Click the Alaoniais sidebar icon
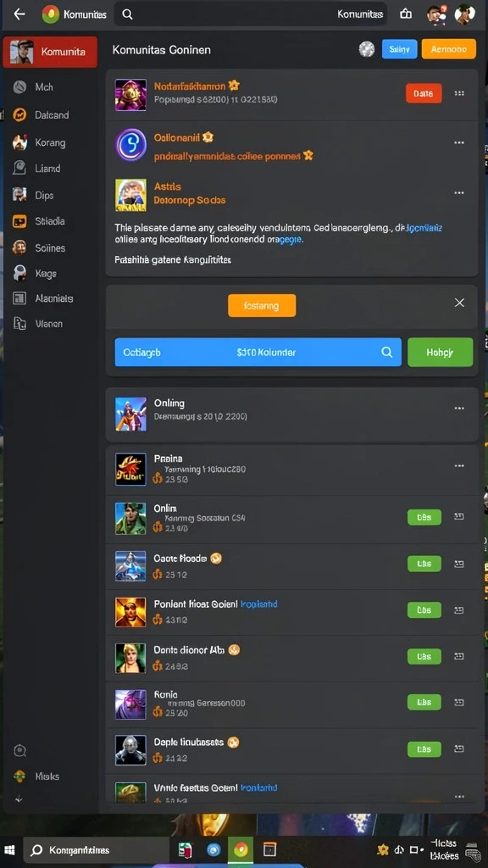Viewport: 488px width, 868px height. point(19,298)
